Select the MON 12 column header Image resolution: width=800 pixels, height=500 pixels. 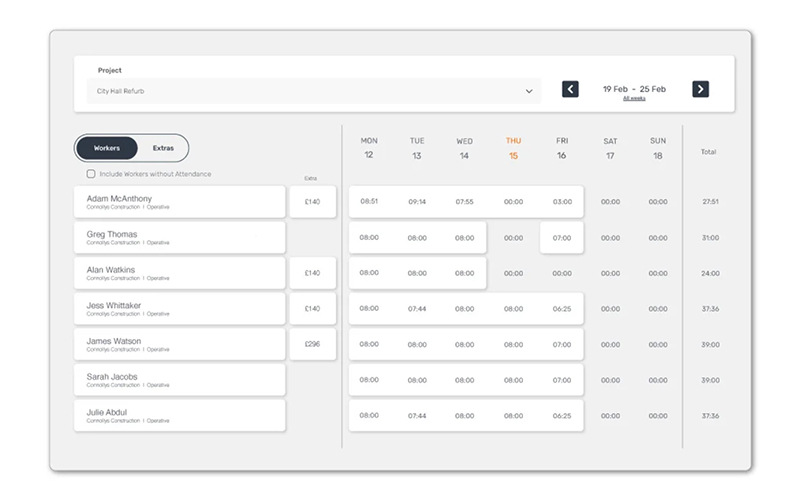(369, 148)
